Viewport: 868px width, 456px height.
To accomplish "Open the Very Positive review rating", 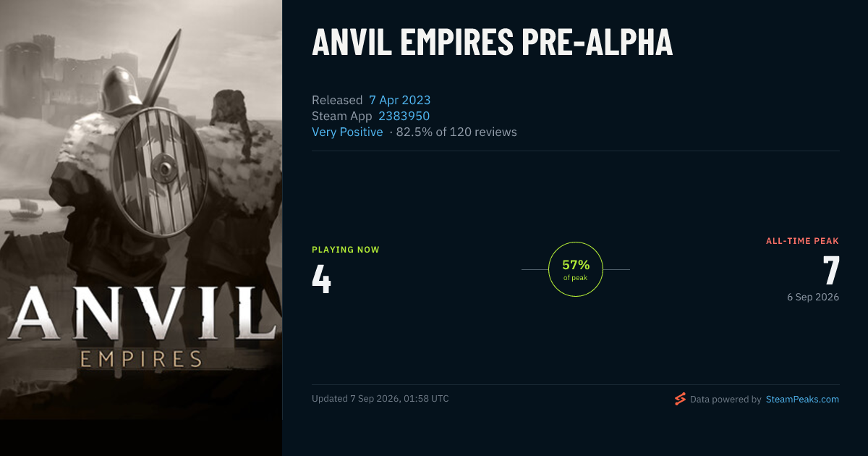I will click(347, 132).
